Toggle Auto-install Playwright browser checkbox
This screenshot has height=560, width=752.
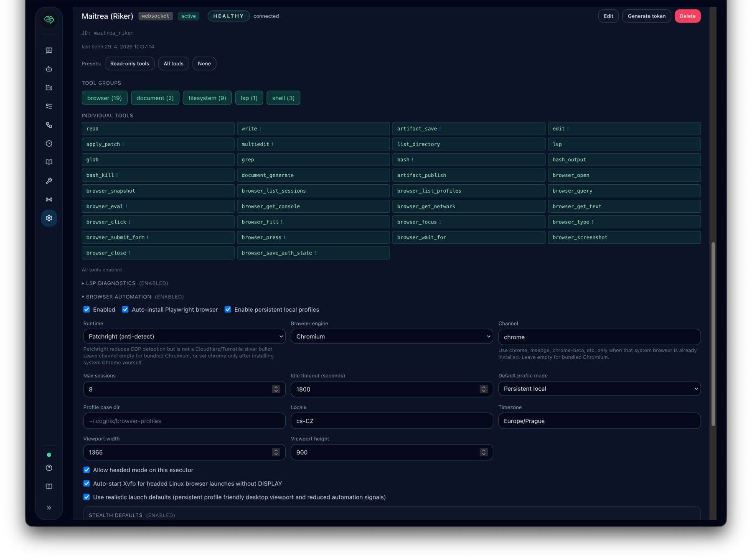[x=125, y=310]
